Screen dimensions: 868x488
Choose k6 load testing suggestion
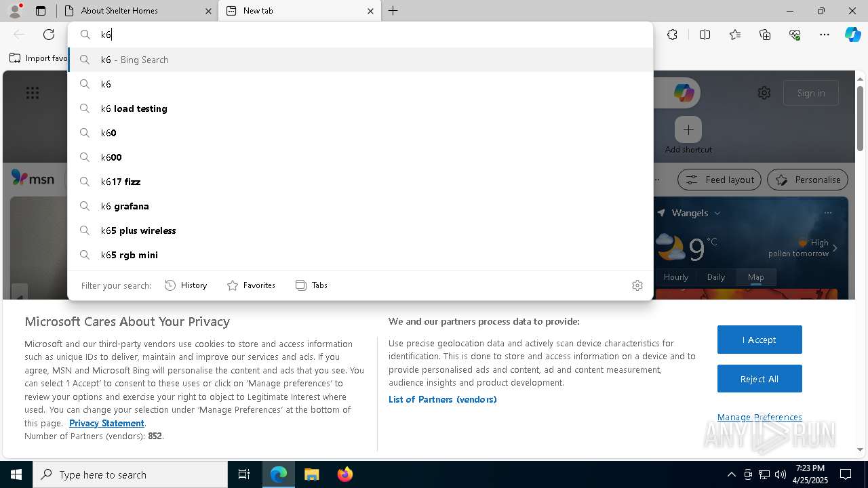pyautogui.click(x=361, y=108)
